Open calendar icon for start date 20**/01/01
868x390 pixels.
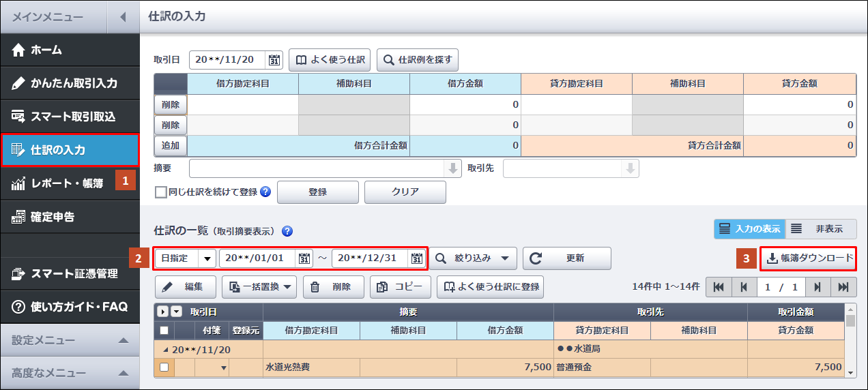click(x=304, y=258)
